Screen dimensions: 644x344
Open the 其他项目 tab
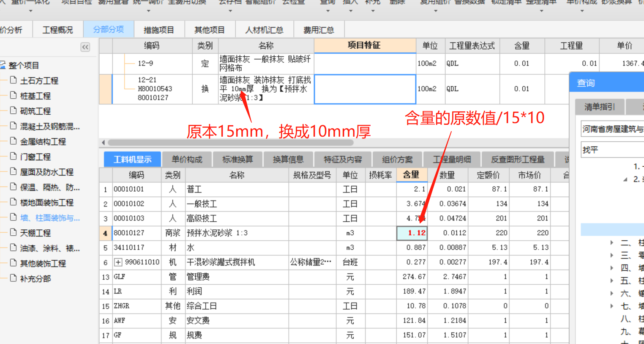pos(210,30)
